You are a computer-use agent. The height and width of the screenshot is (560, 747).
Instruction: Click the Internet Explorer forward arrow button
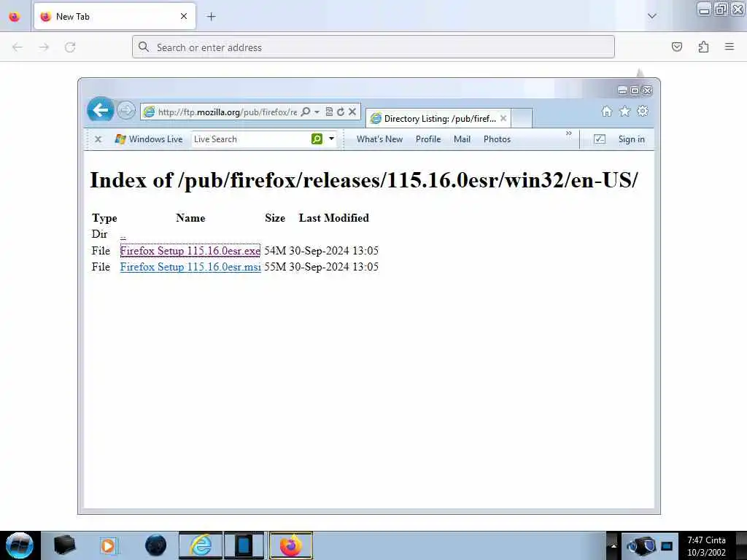(126, 111)
